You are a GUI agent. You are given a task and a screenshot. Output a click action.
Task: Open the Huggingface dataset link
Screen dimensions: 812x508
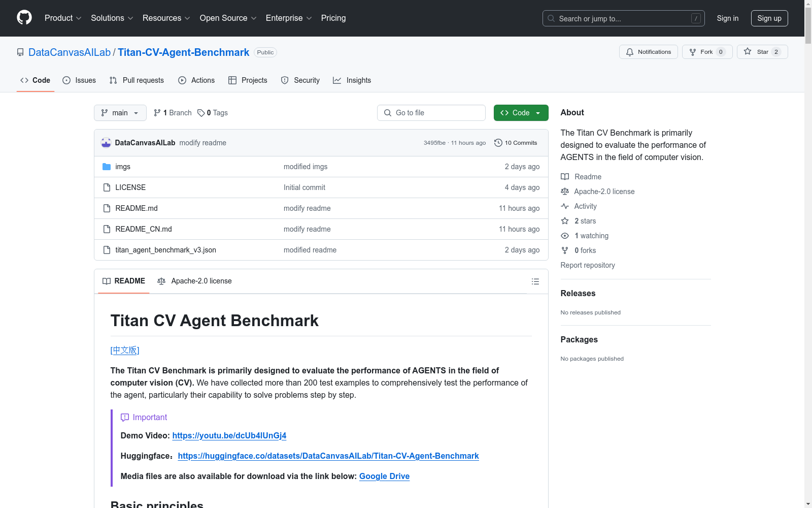(328, 456)
